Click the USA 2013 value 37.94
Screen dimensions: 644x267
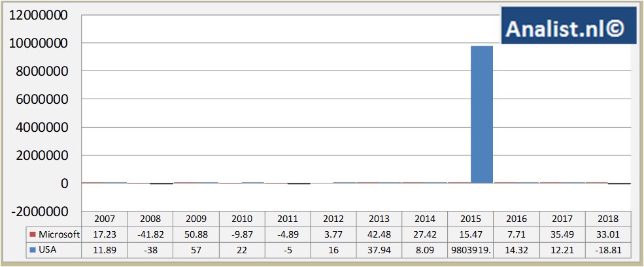[379, 249]
